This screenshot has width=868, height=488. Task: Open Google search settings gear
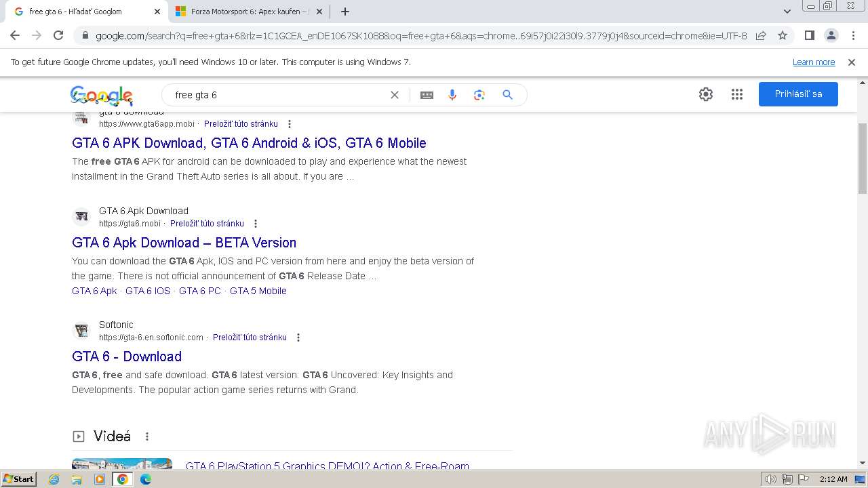coord(706,94)
